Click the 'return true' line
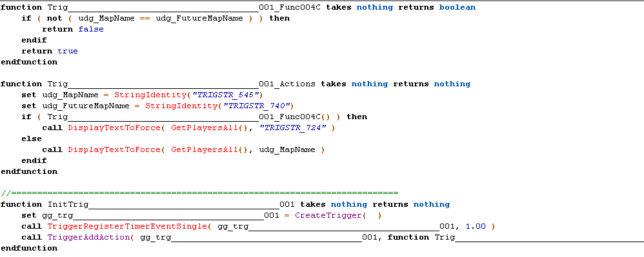Image resolution: width=644 pixels, height=257 pixels. pos(49,52)
